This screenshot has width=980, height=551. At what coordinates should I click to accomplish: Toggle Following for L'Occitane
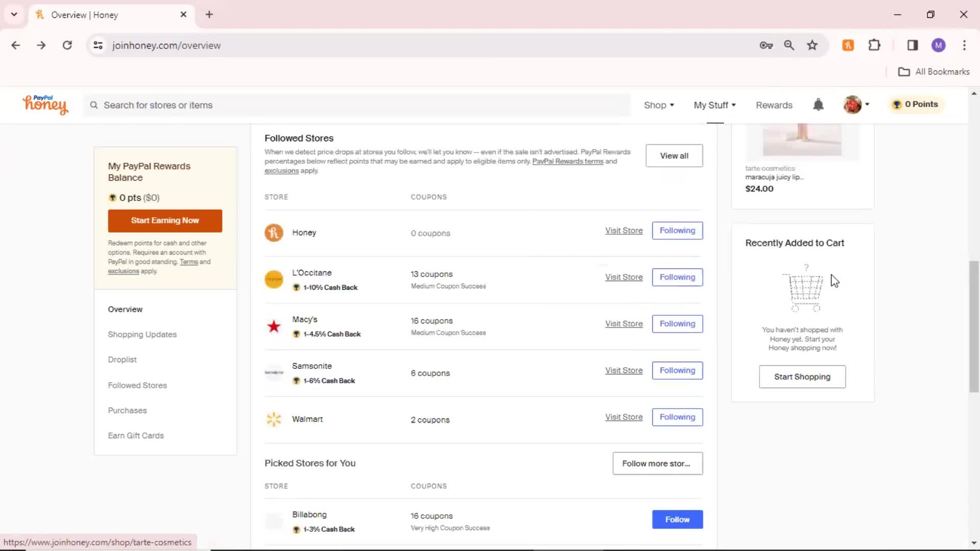[x=677, y=277]
